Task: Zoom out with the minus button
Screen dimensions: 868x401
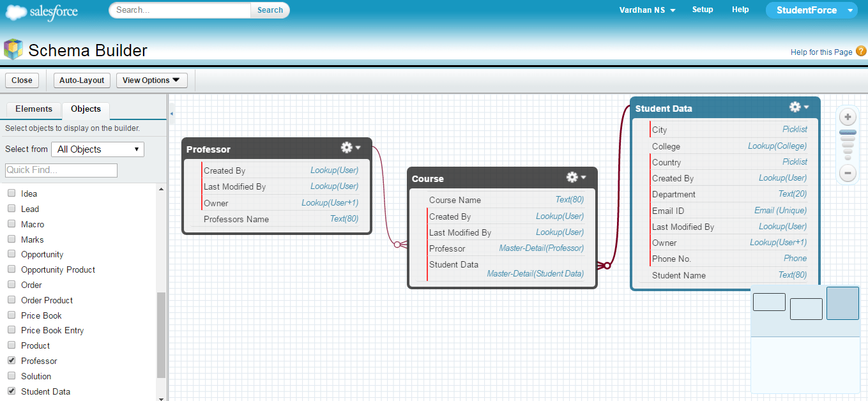Action: point(848,172)
